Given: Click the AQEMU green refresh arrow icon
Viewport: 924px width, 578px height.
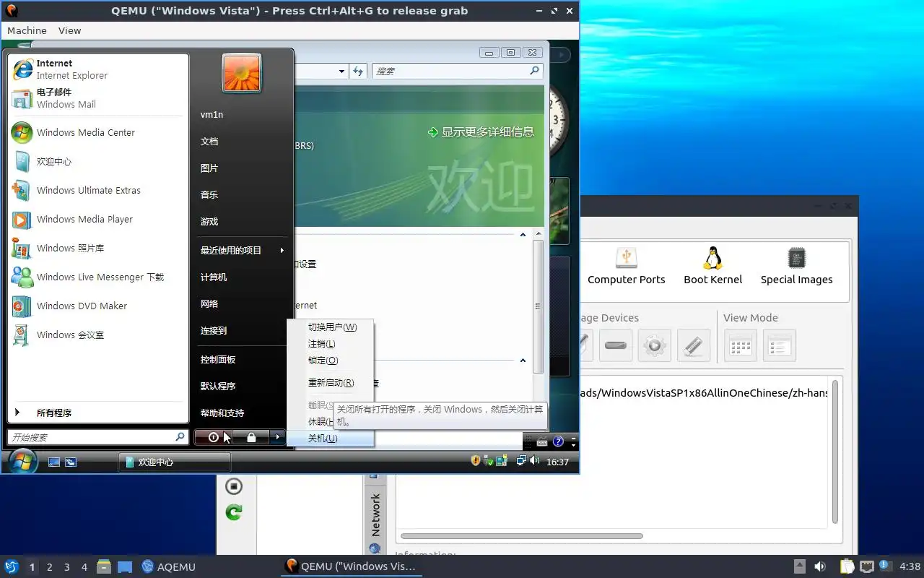Looking at the screenshot, I should point(233,512).
